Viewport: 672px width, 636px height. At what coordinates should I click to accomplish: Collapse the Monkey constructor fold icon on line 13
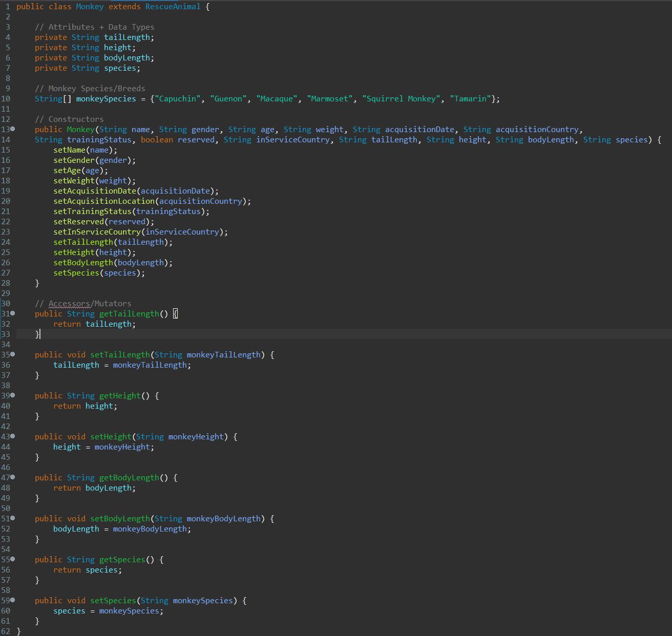point(13,129)
